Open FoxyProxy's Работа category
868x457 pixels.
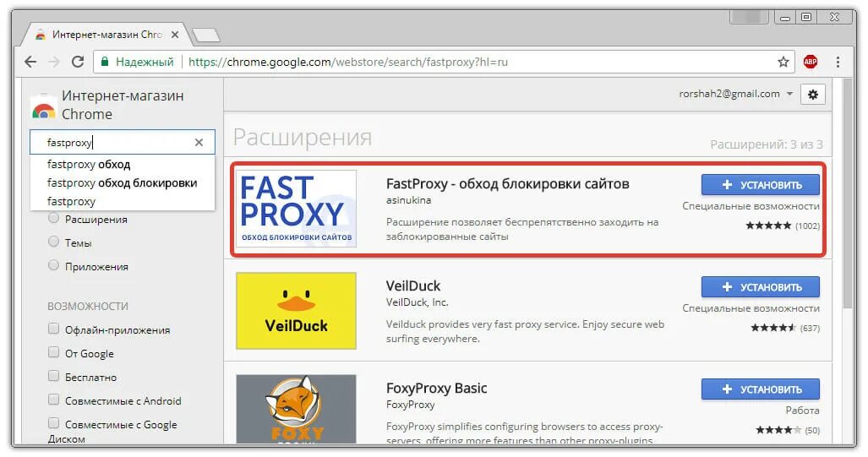(802, 411)
